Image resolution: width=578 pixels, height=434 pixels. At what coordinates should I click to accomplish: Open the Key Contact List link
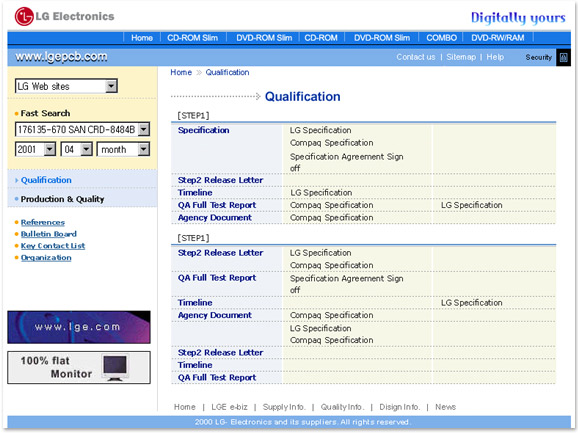pos(53,246)
